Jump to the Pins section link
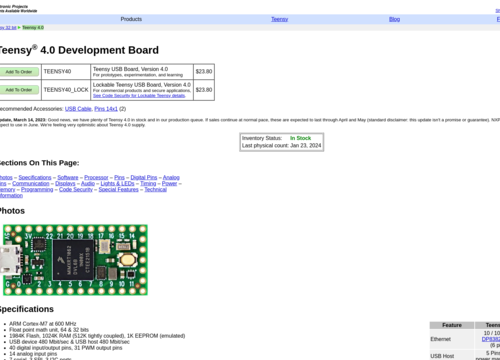This screenshot has width=500, height=360. (119, 178)
